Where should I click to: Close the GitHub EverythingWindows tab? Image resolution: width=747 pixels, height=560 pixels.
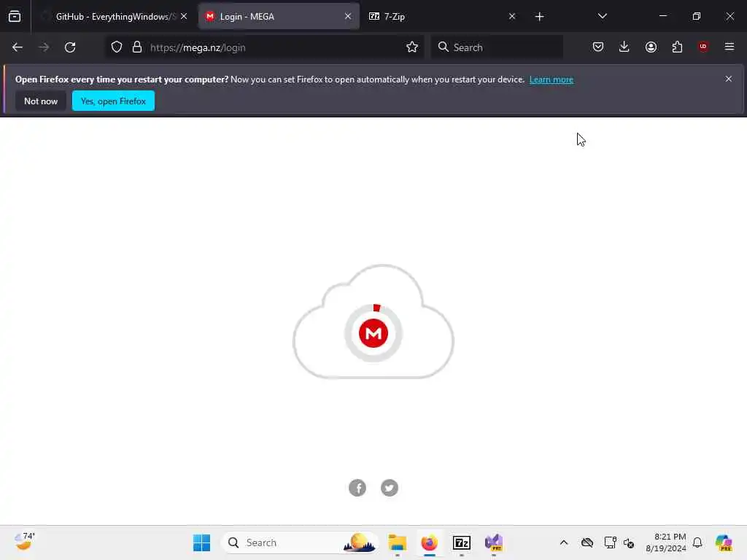tap(184, 16)
